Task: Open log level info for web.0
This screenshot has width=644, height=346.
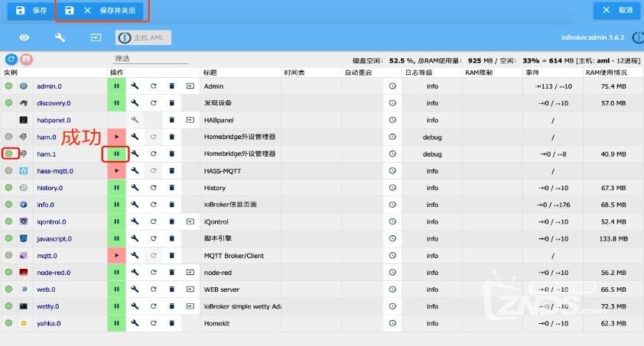Action: coord(432,289)
